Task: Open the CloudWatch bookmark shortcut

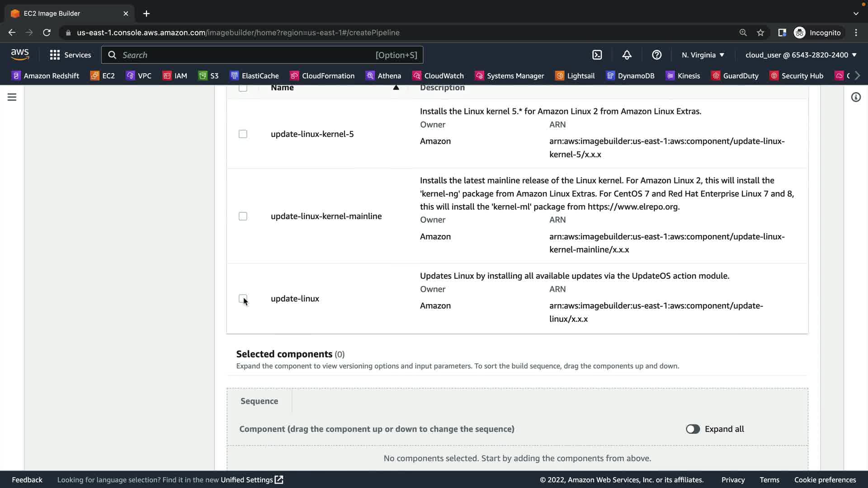Action: (x=438, y=75)
